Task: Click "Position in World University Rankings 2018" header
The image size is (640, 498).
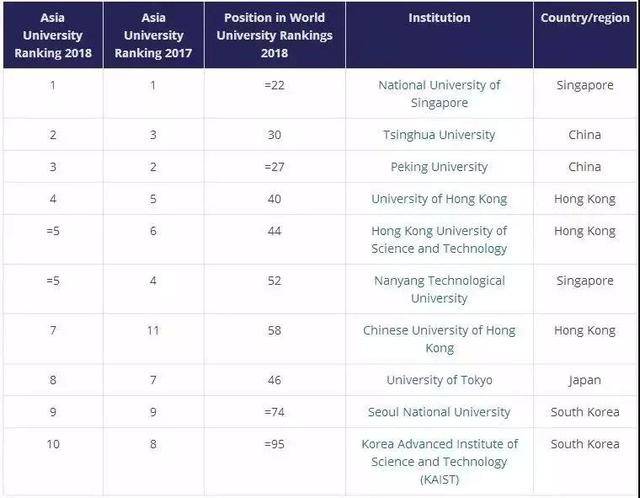Action: click(x=275, y=36)
